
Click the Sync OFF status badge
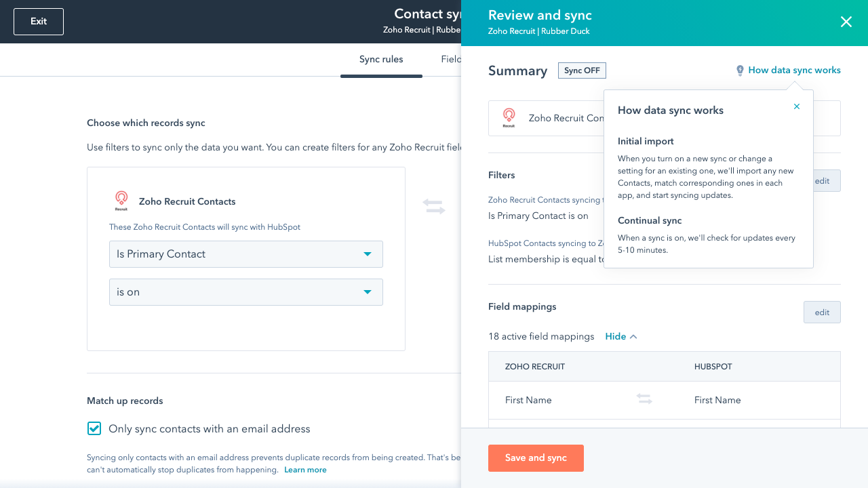(582, 70)
